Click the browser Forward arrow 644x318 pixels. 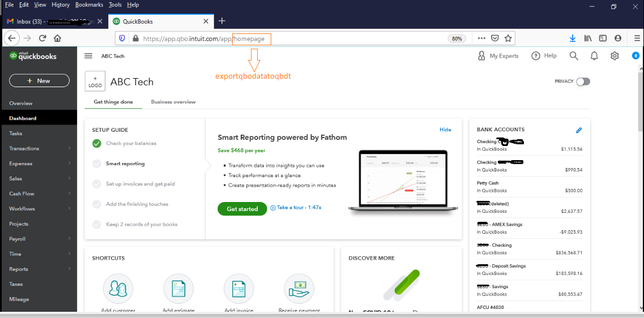[27, 38]
